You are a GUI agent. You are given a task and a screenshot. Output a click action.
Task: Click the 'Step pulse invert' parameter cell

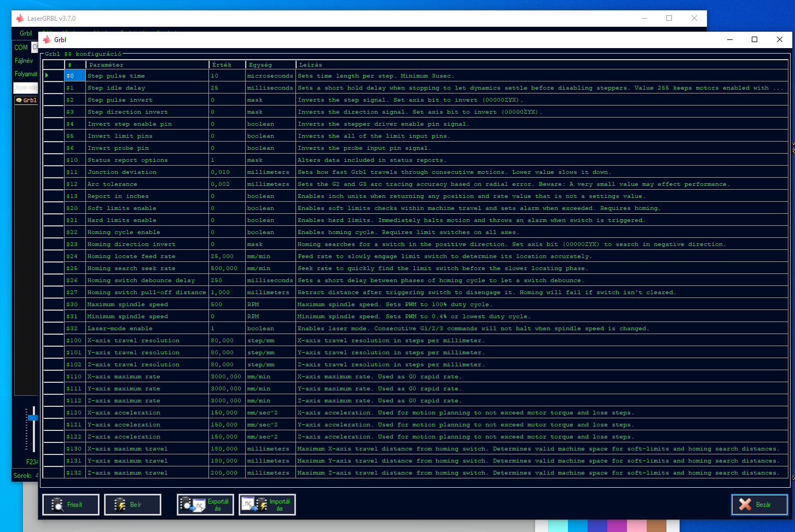(148, 100)
